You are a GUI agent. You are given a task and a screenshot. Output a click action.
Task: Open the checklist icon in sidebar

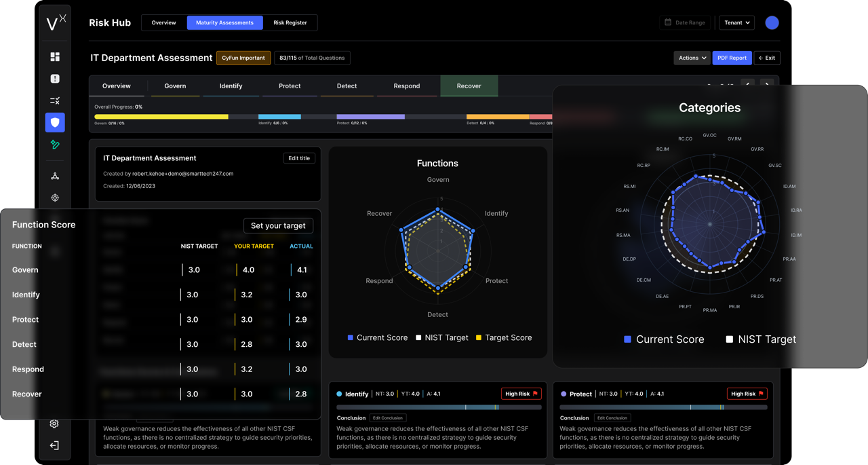pyautogui.click(x=55, y=100)
